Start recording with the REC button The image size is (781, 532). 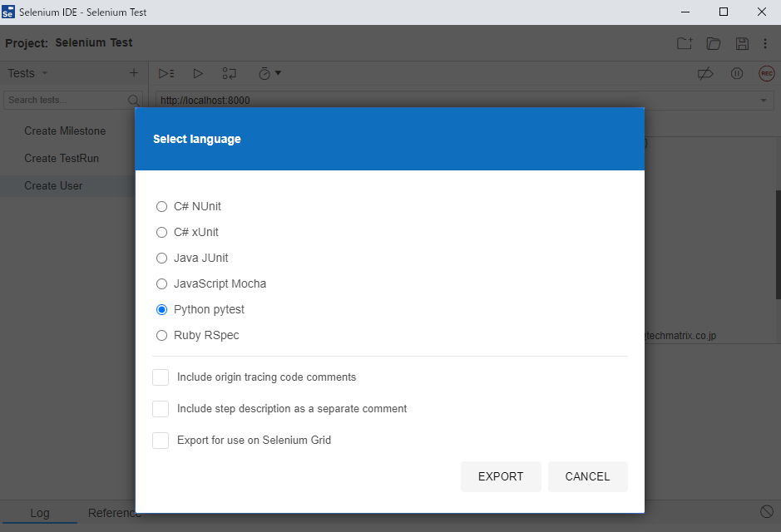[767, 74]
